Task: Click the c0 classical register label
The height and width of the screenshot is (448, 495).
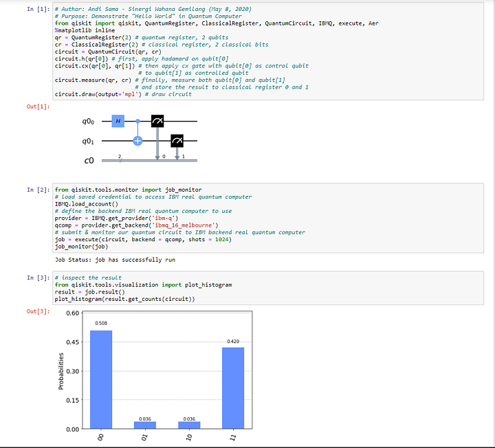Action: click(89, 161)
